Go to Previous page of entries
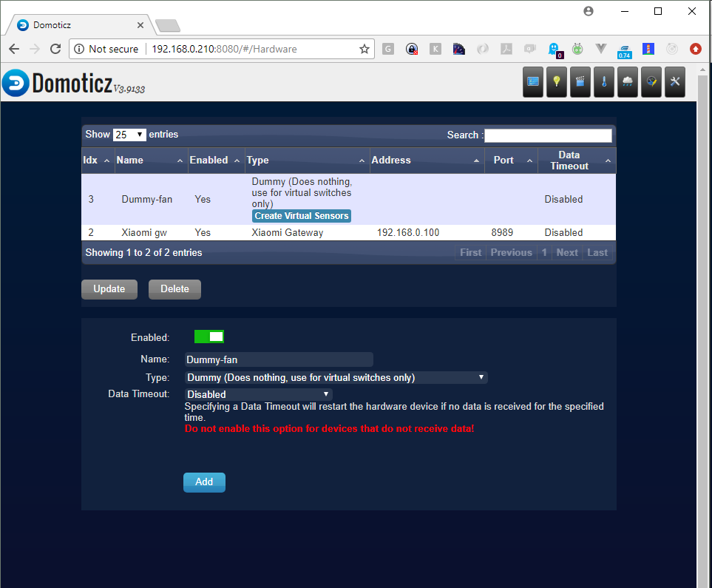The width and height of the screenshot is (712, 588). 511,253
